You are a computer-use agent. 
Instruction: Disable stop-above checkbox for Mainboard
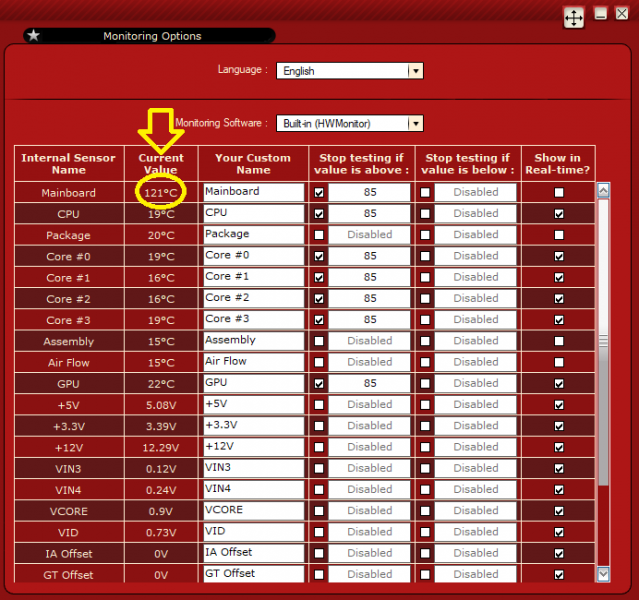[319, 192]
